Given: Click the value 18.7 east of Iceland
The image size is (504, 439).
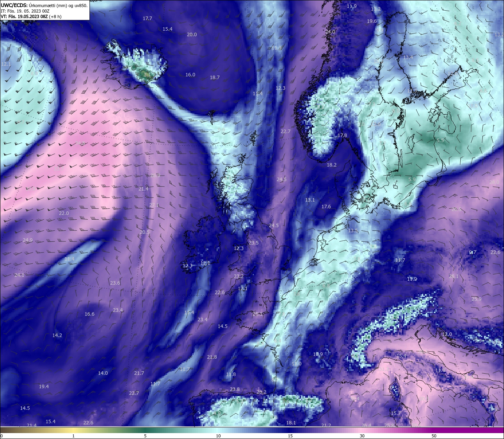Looking at the screenshot, I should (215, 78).
